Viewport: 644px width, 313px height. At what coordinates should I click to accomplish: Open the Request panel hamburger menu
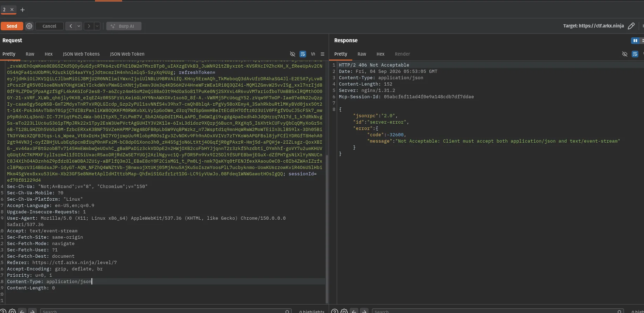tap(322, 54)
